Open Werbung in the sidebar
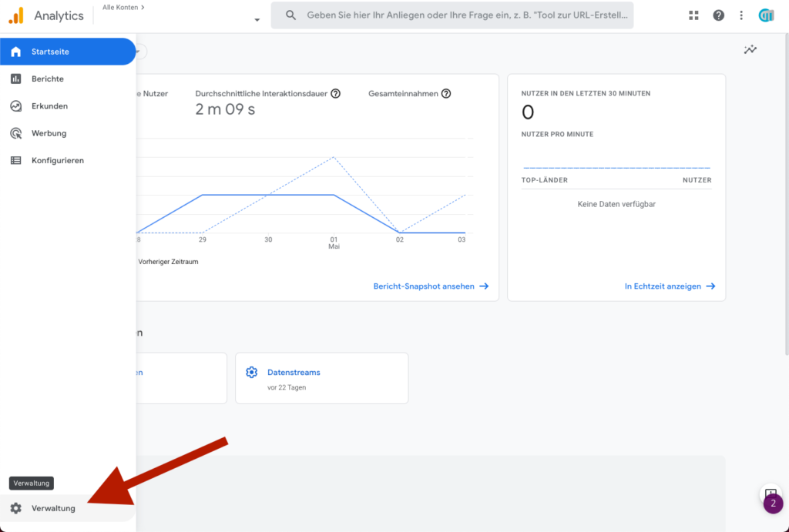 pos(68,133)
